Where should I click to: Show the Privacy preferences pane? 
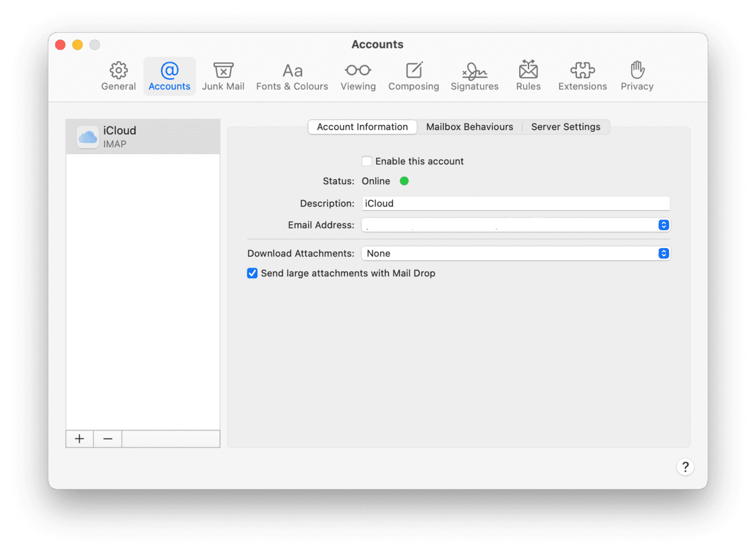[x=637, y=77]
